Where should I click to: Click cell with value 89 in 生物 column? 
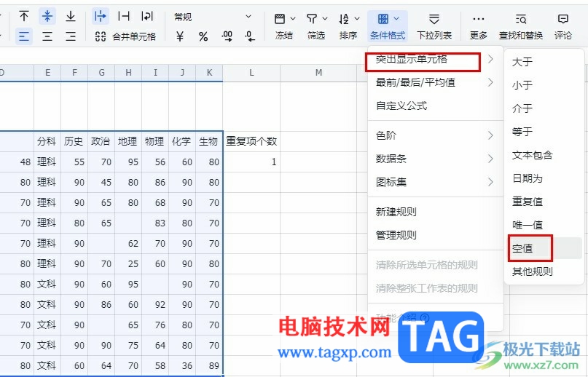[209, 366]
